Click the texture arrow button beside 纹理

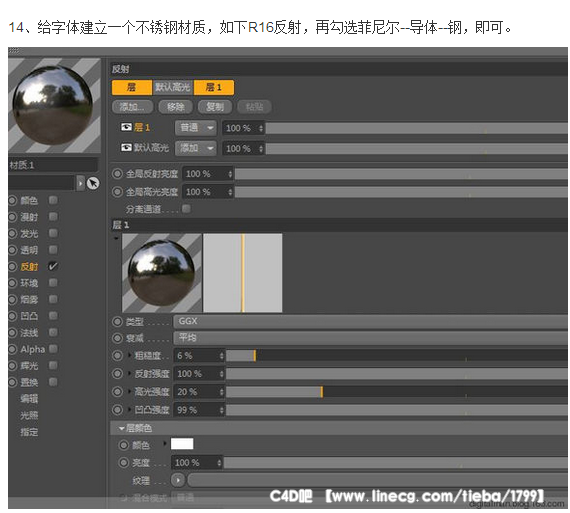(178, 480)
